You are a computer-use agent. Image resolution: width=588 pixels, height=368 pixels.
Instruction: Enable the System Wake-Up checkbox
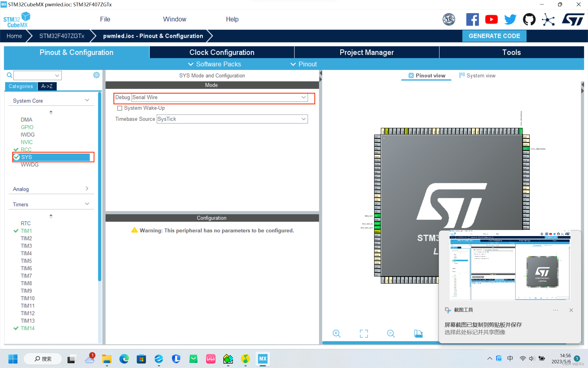point(120,108)
